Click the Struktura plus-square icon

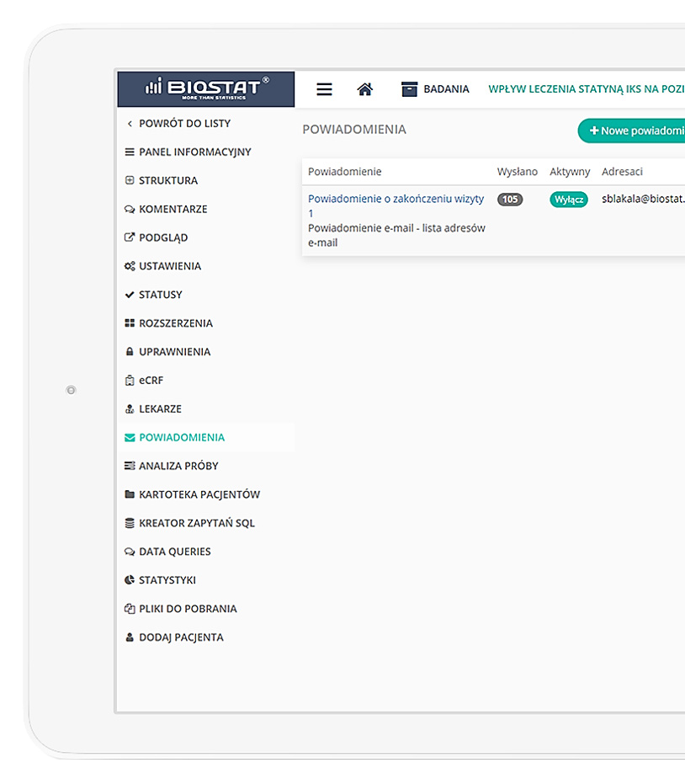[129, 179]
